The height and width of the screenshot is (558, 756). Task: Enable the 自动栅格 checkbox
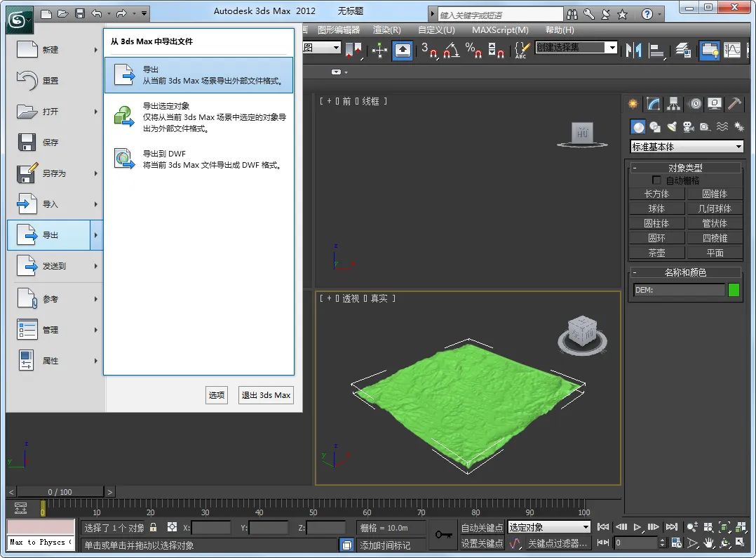(x=656, y=180)
